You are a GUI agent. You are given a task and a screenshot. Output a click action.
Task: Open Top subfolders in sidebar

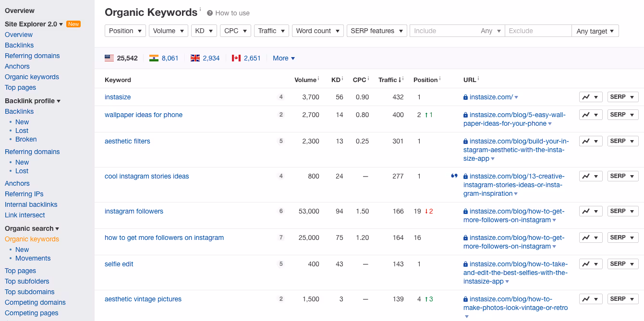tap(27, 281)
